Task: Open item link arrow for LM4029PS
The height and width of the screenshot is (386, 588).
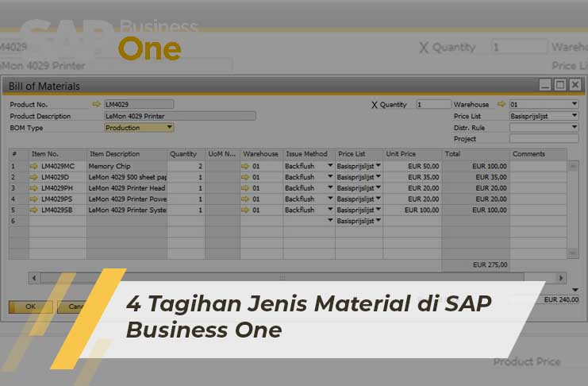Action: [x=34, y=199]
